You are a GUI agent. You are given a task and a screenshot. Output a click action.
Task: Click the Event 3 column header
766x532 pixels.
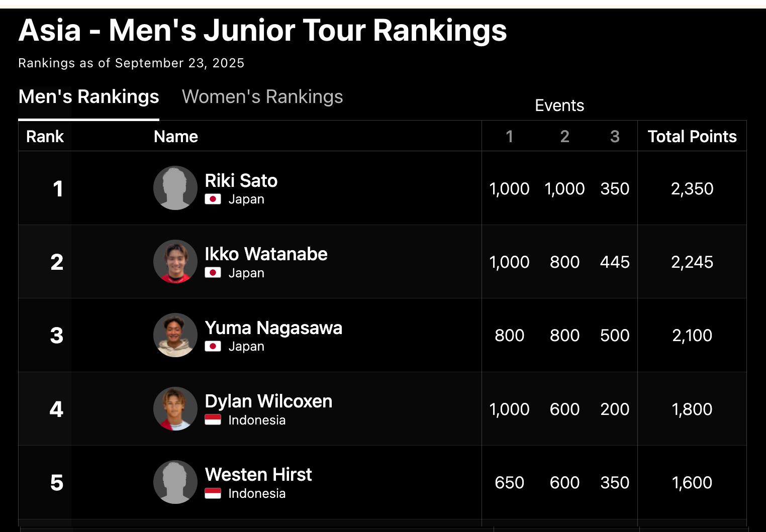(x=615, y=136)
